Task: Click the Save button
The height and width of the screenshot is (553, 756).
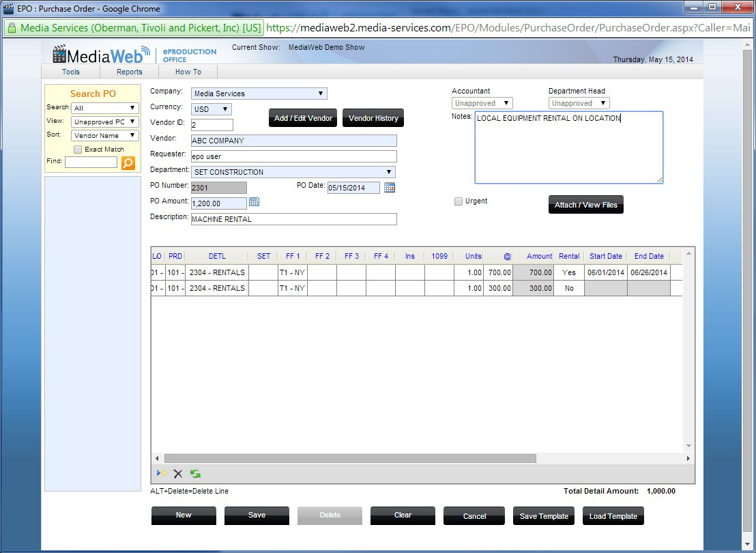Action: [x=257, y=515]
